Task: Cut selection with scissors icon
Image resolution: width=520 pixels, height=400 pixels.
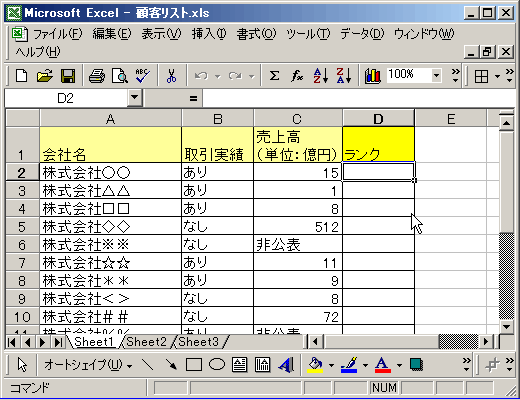Action: [x=171, y=76]
